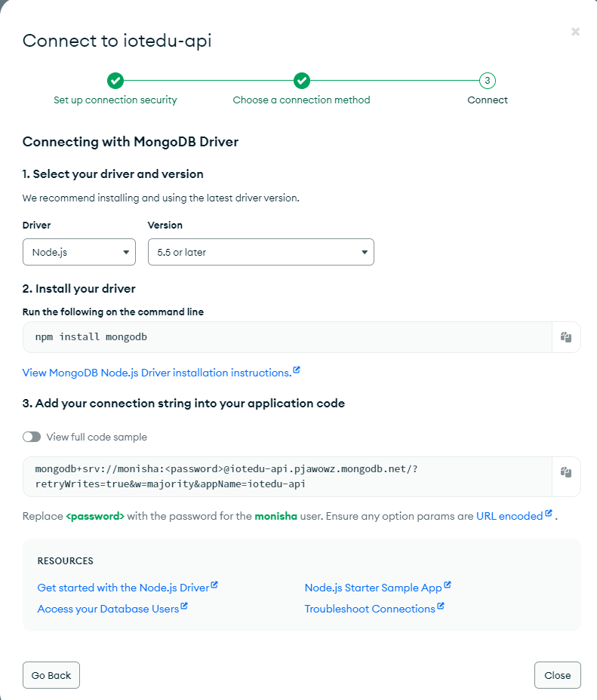Click the step 3 Connect circle

(488, 81)
